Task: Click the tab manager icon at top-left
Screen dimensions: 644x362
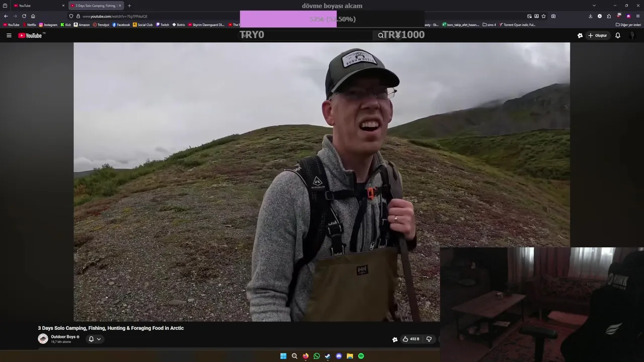Action: (x=5, y=6)
